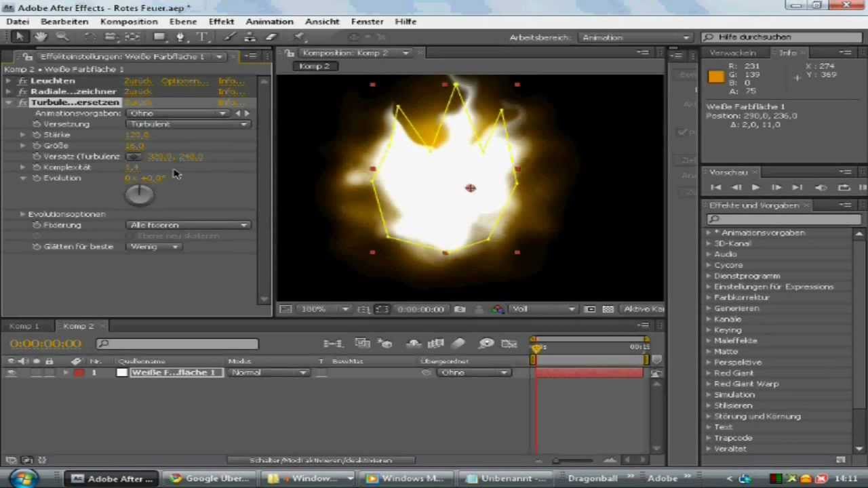Open the Versetzung Turbulent dropdown
The width and height of the screenshot is (868, 488).
[188, 124]
